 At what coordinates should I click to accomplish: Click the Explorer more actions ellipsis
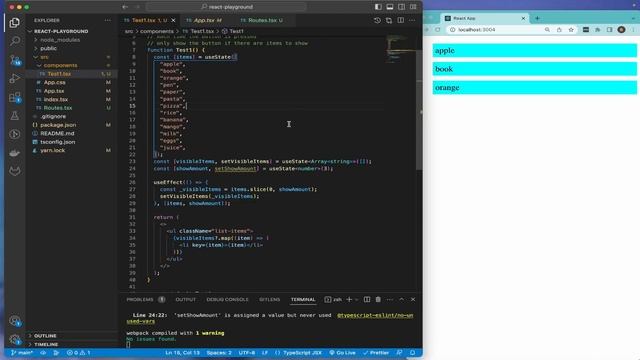(x=107, y=20)
